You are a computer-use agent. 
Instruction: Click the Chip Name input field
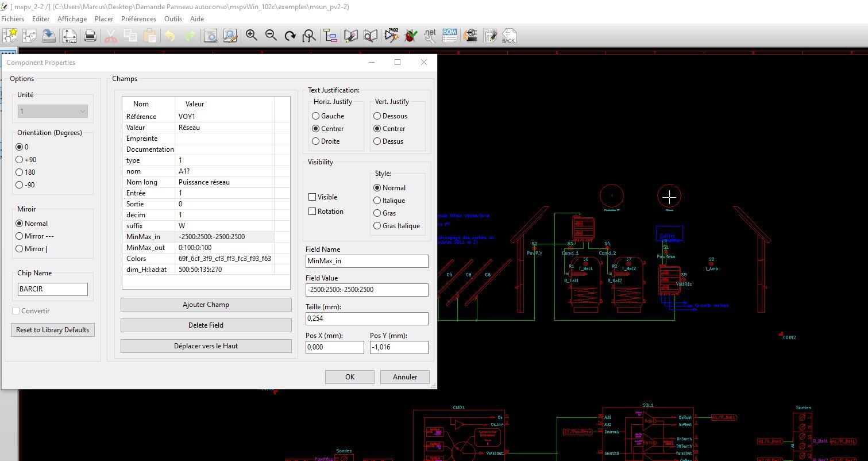coord(52,289)
